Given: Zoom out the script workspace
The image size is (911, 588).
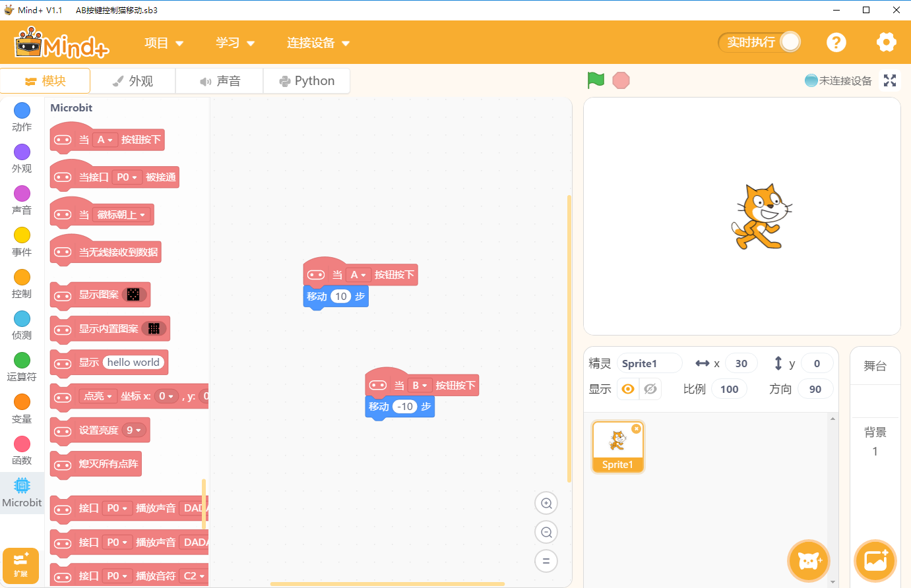Looking at the screenshot, I should pos(546,533).
